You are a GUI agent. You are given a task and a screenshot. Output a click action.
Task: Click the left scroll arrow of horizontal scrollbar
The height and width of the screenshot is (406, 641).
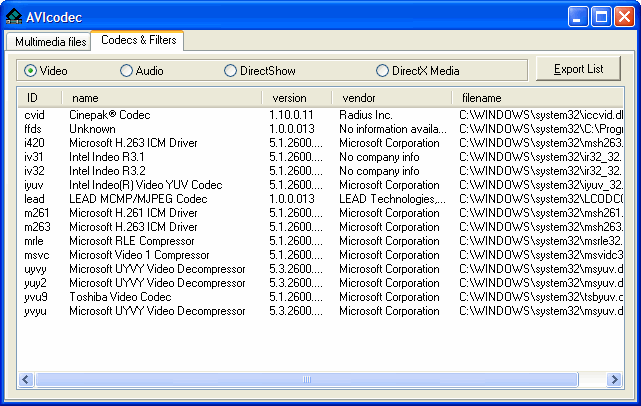pos(26,380)
